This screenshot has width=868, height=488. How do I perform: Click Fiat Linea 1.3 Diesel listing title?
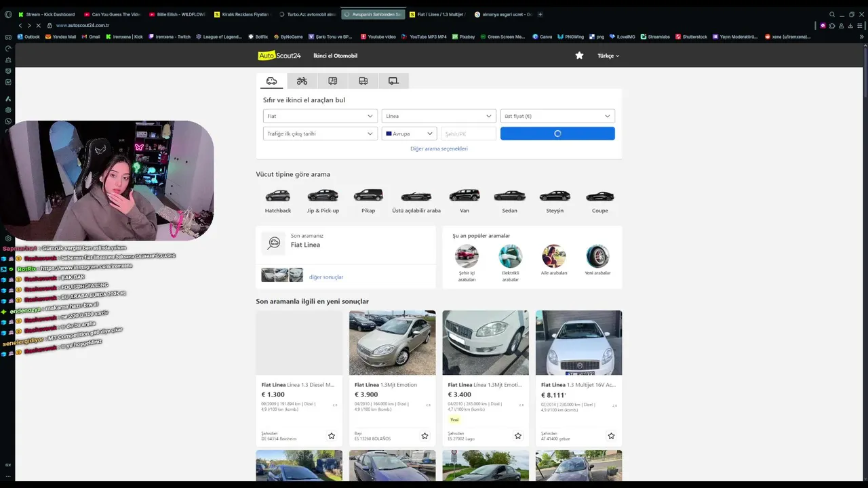tap(298, 384)
